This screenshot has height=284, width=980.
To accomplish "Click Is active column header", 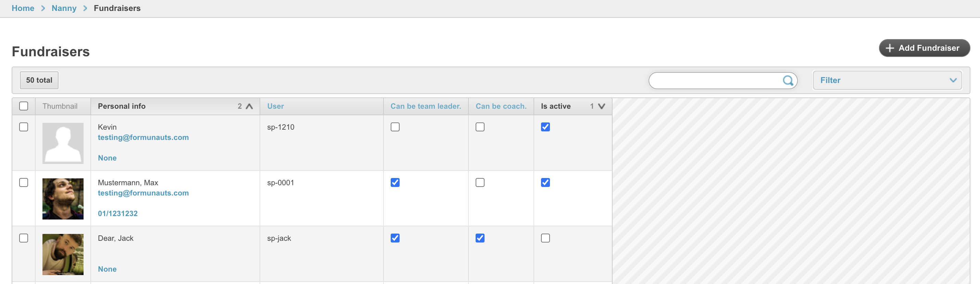I will click(x=573, y=106).
